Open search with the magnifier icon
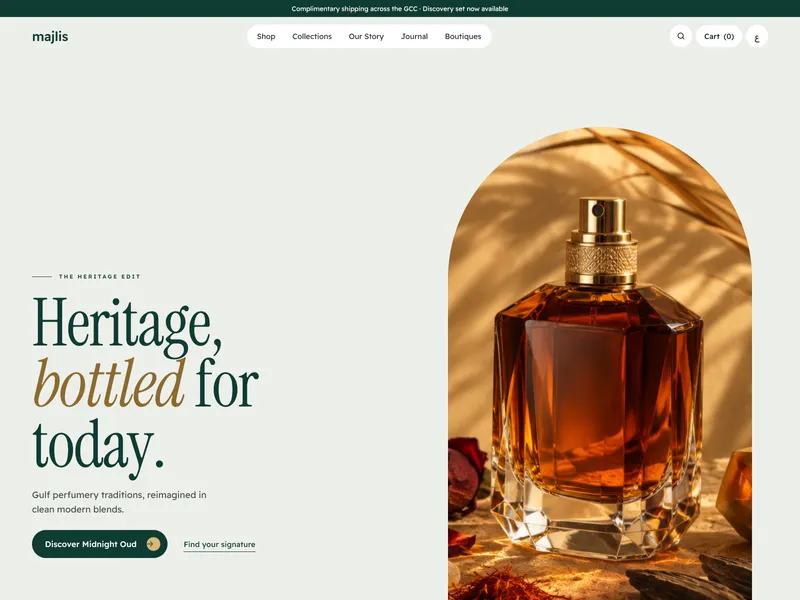The image size is (800, 600). click(x=681, y=36)
